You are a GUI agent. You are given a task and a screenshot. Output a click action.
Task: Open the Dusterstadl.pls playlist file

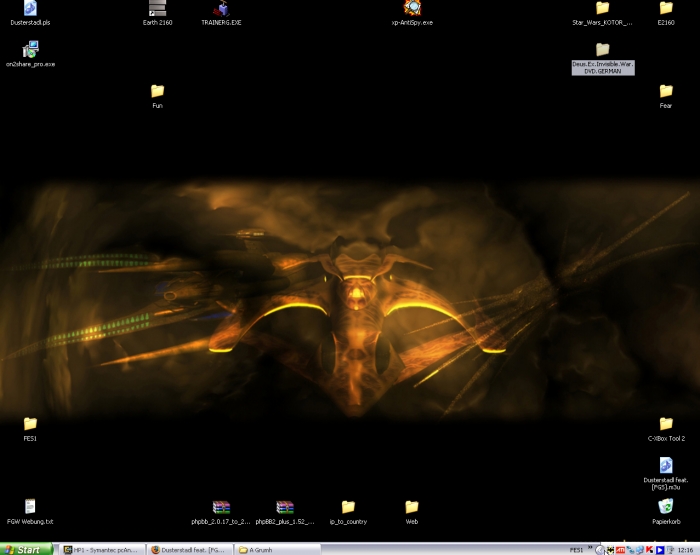30,13
